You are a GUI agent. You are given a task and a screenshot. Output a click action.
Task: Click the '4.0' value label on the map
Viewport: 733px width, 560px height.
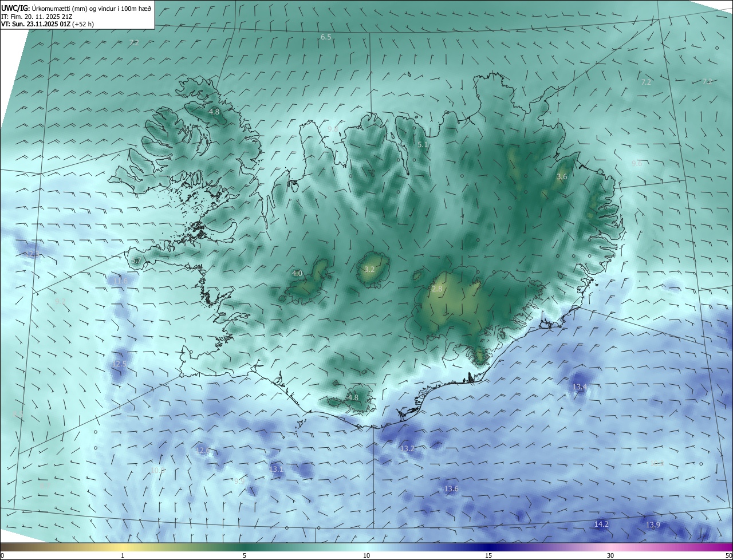[297, 274]
